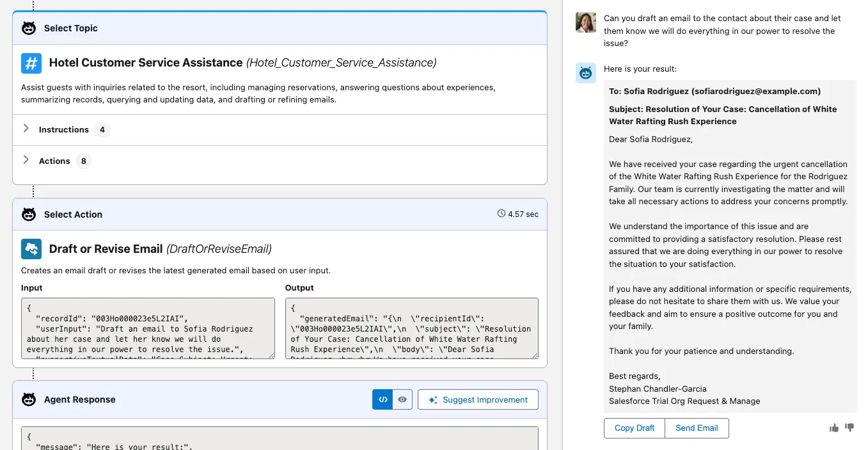Click the thumbs down feedback icon
The height and width of the screenshot is (450, 868).
point(849,428)
